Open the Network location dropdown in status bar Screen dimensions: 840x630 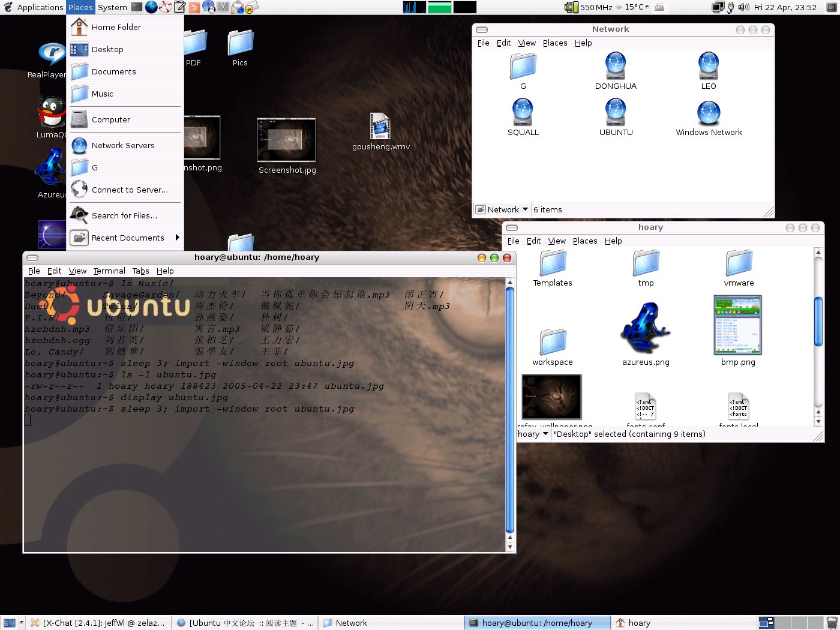click(502, 209)
